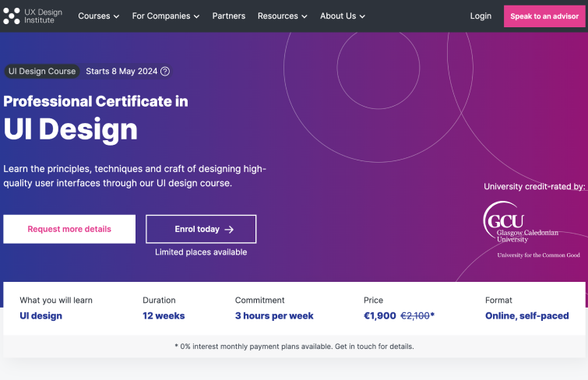Click the Starts 8 May 2024 text
588x380 pixels.
[121, 72]
